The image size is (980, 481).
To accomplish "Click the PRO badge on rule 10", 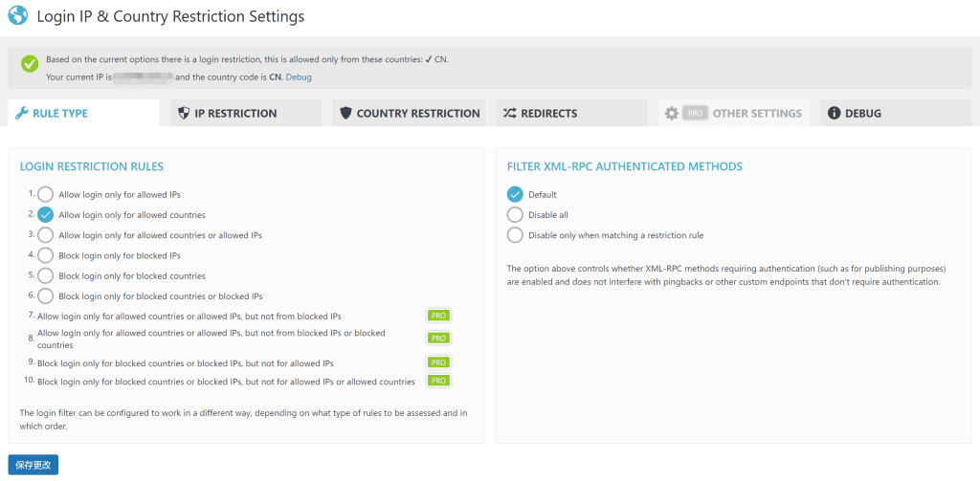I will [438, 381].
